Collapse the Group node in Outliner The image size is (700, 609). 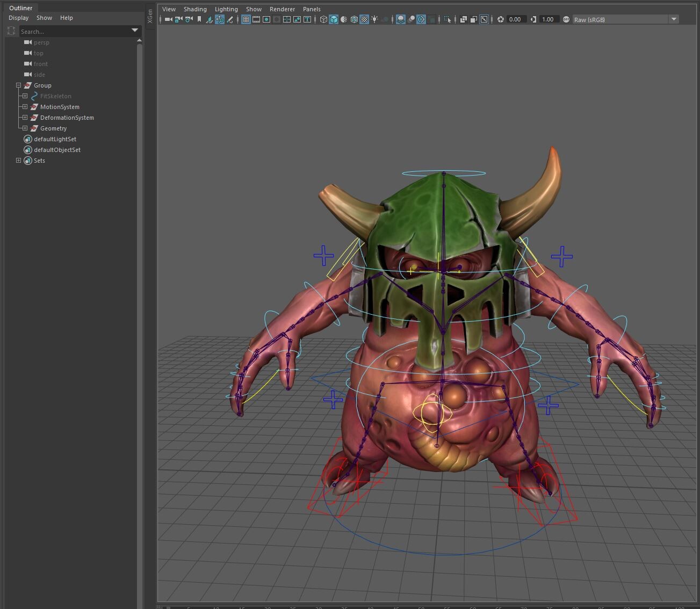click(x=18, y=85)
